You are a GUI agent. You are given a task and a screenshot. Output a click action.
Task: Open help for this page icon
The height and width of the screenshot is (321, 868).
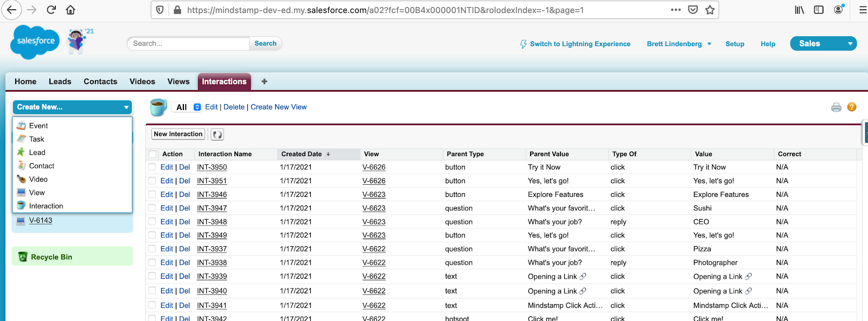852,107
